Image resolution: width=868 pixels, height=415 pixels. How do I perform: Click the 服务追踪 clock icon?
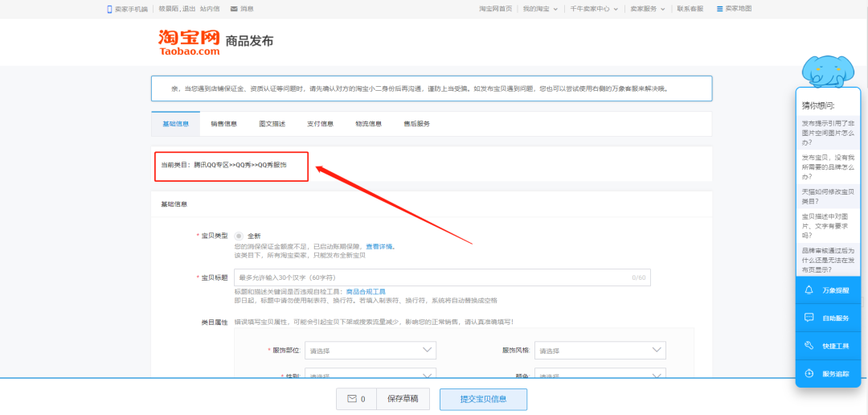(x=809, y=373)
